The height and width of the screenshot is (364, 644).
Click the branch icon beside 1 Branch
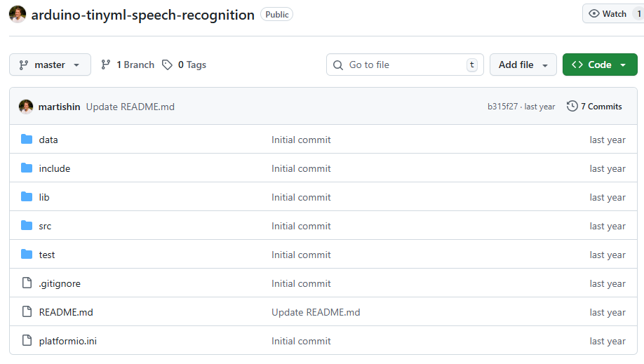(106, 65)
